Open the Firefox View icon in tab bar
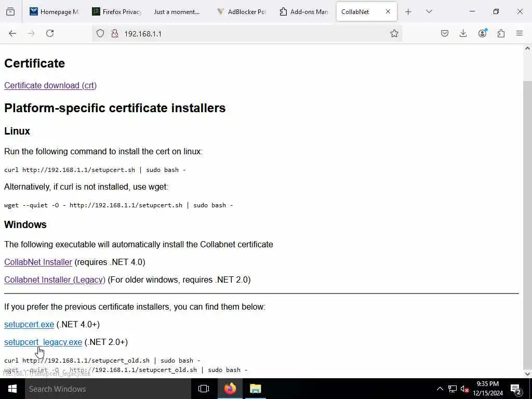Screen dimensions: 532x399 10,12
